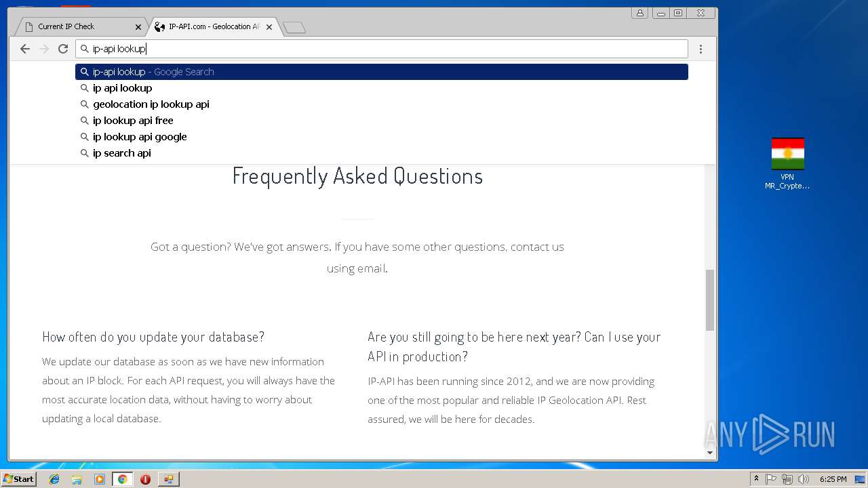Image resolution: width=868 pixels, height=488 pixels.
Task: Click the address bar input field
Action: [382, 49]
